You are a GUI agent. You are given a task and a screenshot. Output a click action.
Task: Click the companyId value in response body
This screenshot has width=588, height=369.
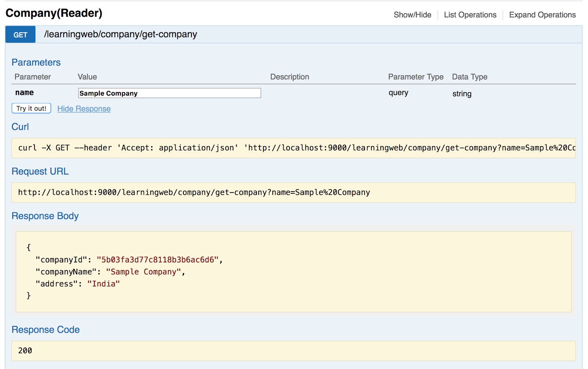158,260
